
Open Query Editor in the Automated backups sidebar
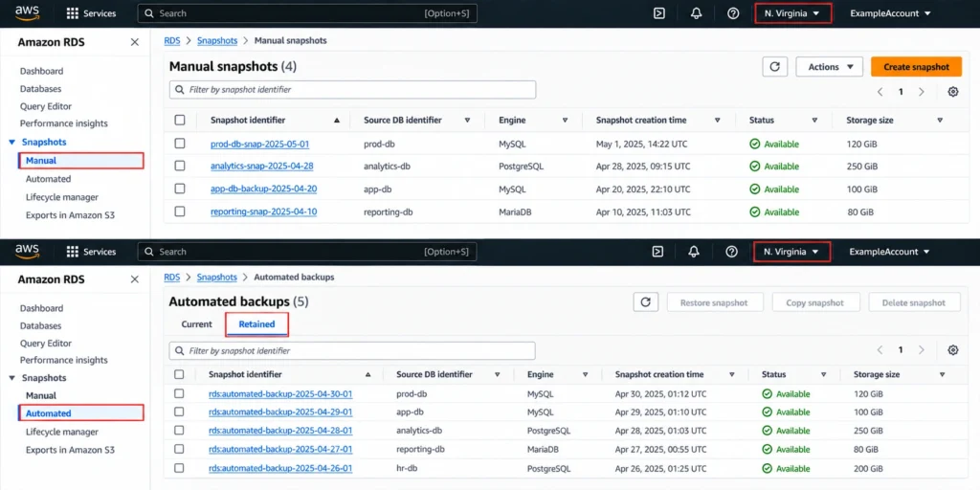coord(46,344)
